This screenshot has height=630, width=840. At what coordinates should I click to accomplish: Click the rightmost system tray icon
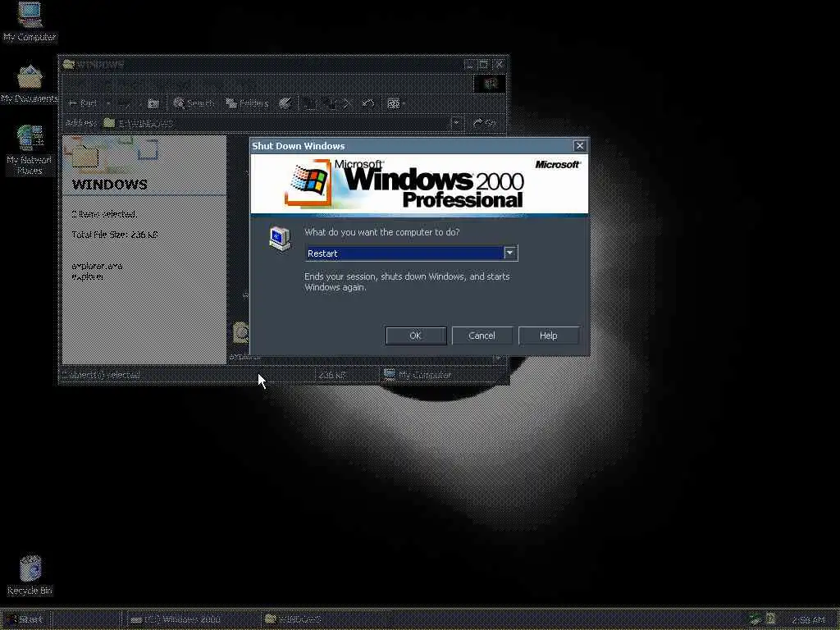770,619
